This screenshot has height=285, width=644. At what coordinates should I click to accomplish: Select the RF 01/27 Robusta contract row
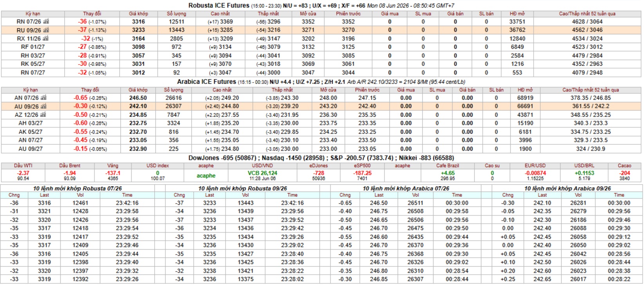[x=321, y=47]
